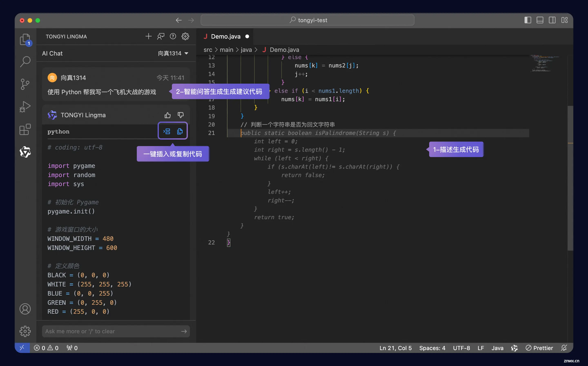Select line number 22 in gutter
The height and width of the screenshot is (366, 588).
coord(212,242)
